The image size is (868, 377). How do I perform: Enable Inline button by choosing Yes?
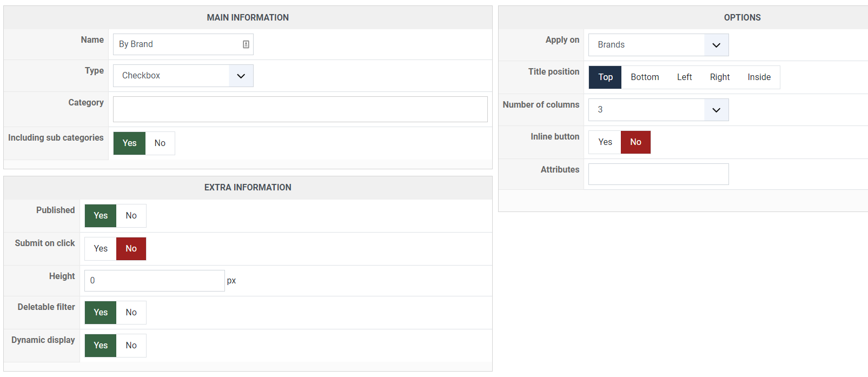point(605,142)
